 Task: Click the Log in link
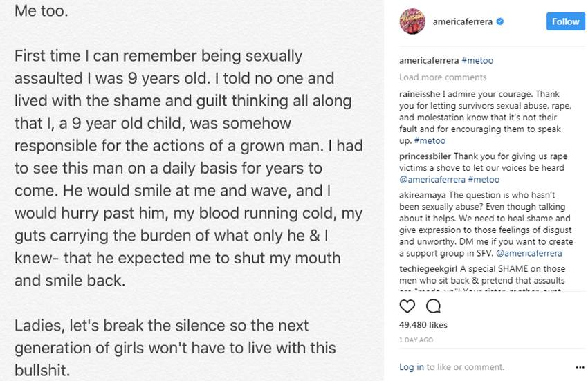point(411,367)
